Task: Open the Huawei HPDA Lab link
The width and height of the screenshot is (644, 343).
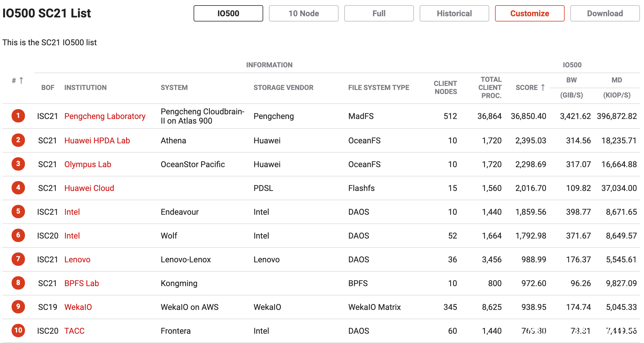Action: pyautogui.click(x=97, y=140)
